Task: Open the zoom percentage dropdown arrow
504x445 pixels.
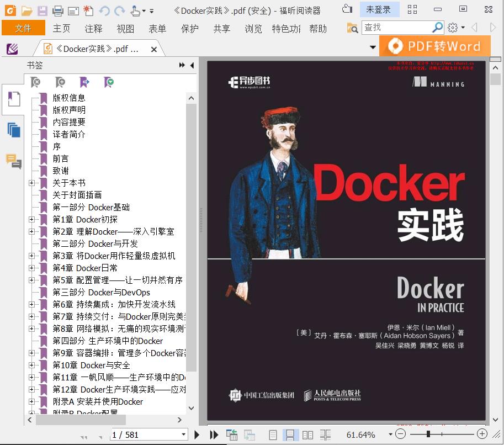Action: pos(390,435)
